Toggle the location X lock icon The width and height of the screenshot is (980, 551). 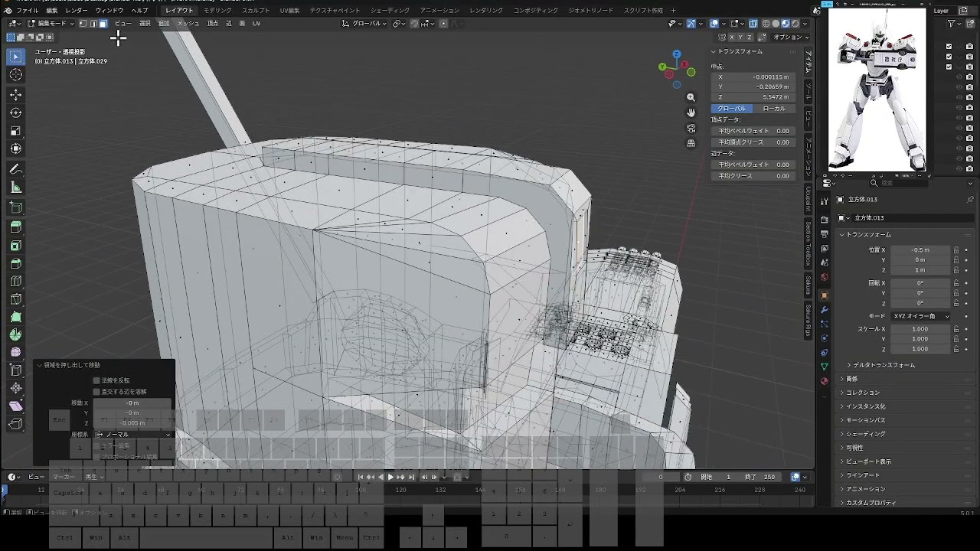click(x=956, y=249)
